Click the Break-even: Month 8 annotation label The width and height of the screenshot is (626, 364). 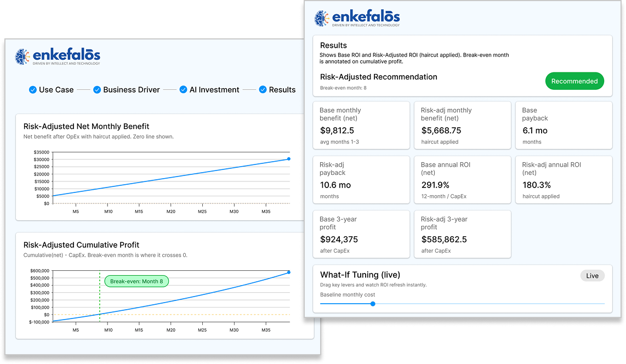pyautogui.click(x=136, y=281)
